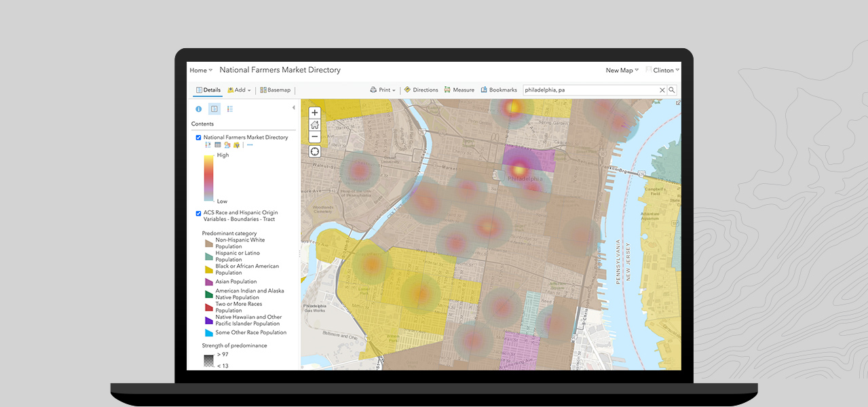The image size is (868, 407).
Task: Collapse the side panel with arrow
Action: tap(294, 108)
